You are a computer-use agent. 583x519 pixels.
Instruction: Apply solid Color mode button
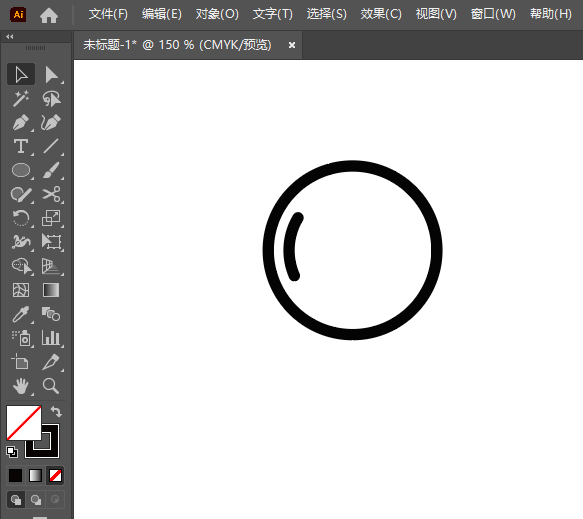16,476
